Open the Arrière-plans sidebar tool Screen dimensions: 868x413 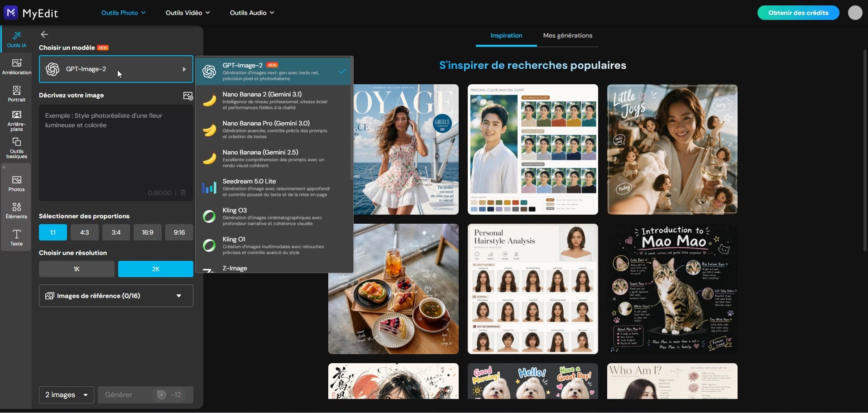click(x=17, y=121)
